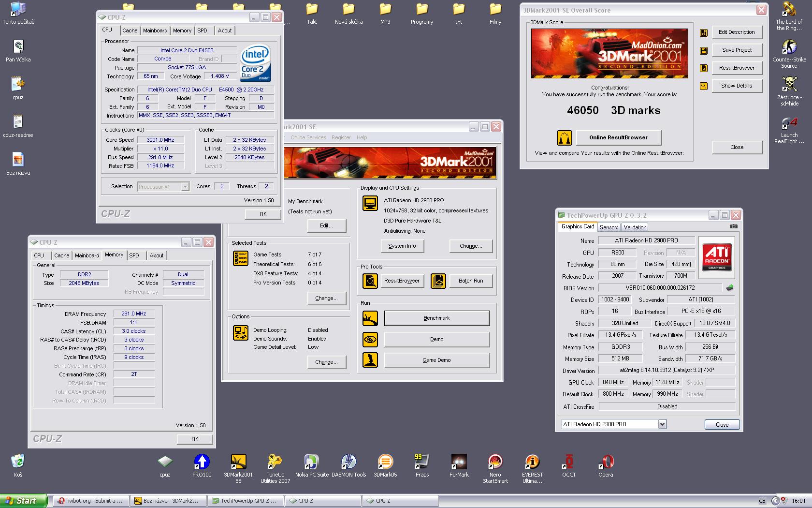
Task: Open cpuz-readme text file icon
Action: 18,126
